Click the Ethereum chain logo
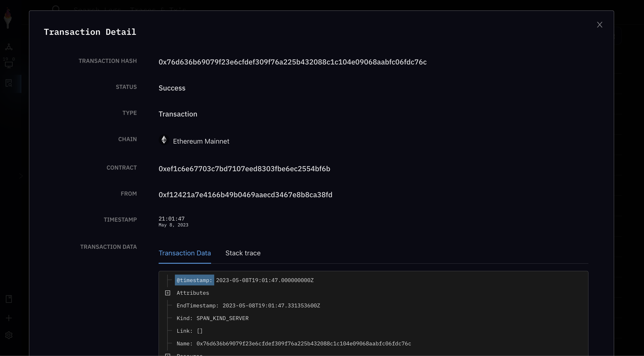The image size is (644, 356). (164, 140)
